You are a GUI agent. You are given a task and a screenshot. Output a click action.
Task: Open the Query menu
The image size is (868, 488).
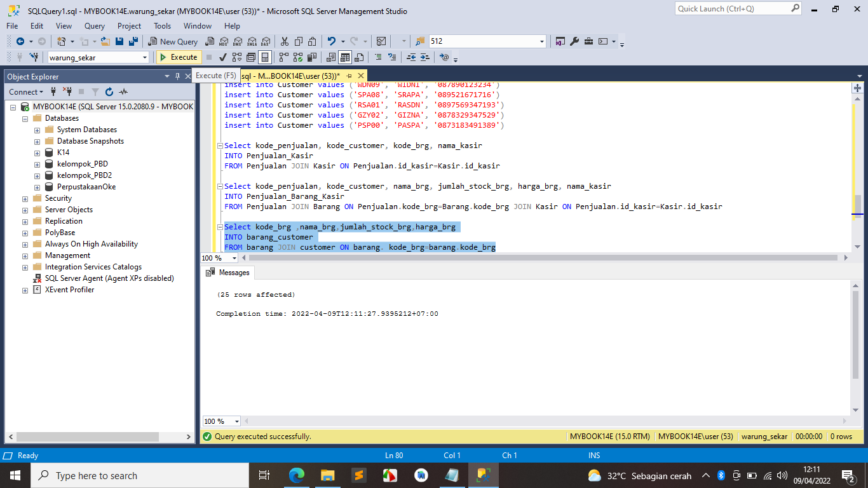point(95,26)
